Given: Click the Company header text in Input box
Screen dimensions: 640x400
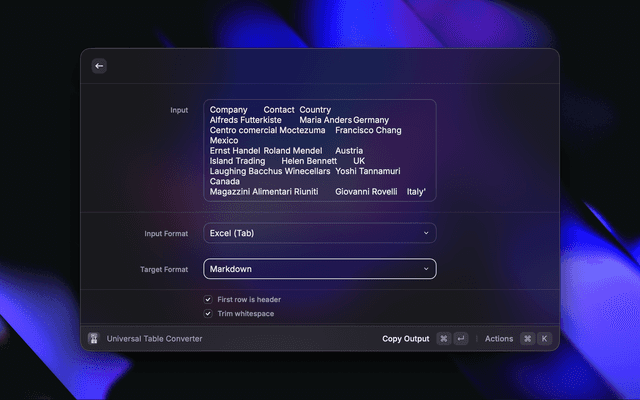Looking at the screenshot, I should point(229,110).
